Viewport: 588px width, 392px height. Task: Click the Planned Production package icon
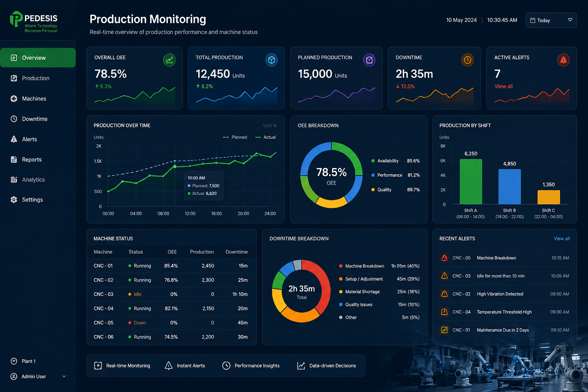[369, 60]
